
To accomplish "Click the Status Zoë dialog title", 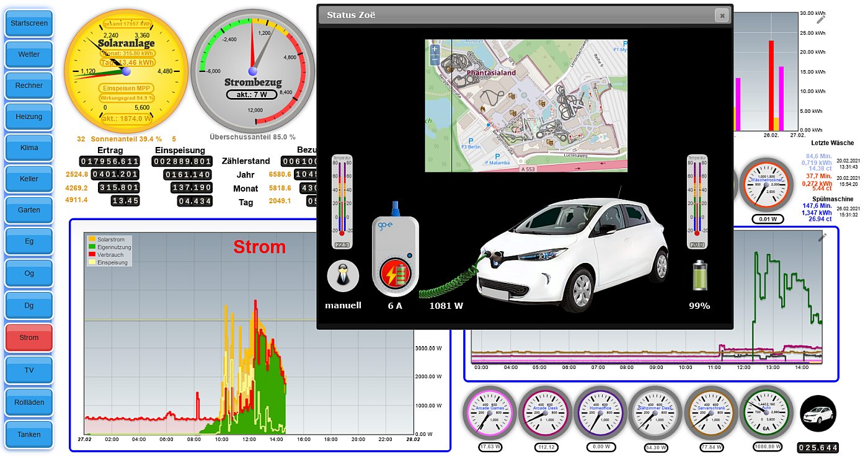I will pyautogui.click(x=351, y=15).
